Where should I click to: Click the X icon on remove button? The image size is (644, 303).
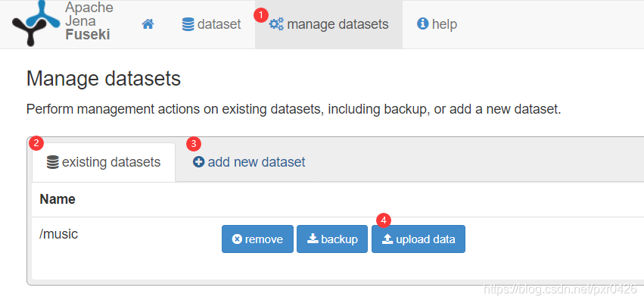[x=237, y=239]
